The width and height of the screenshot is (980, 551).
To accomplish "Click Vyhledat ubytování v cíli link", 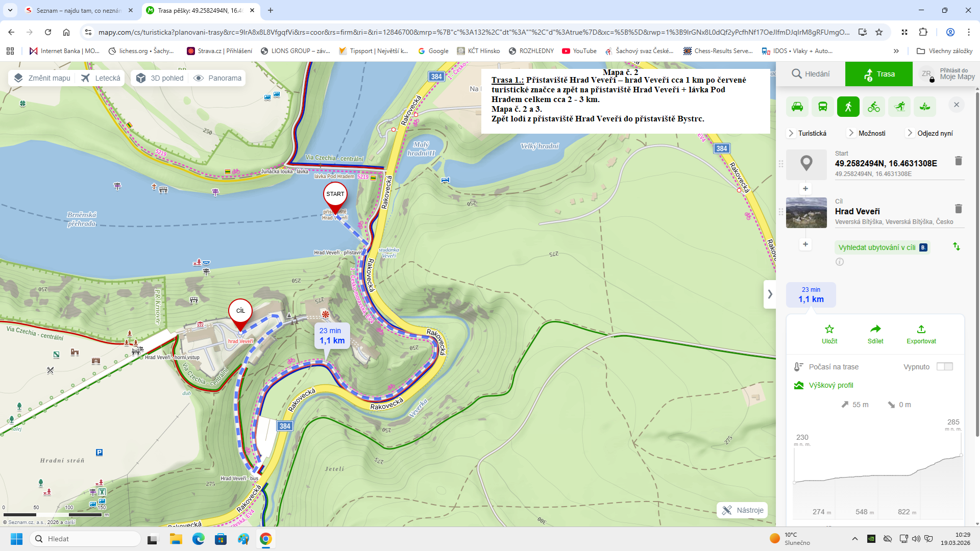I will click(877, 247).
